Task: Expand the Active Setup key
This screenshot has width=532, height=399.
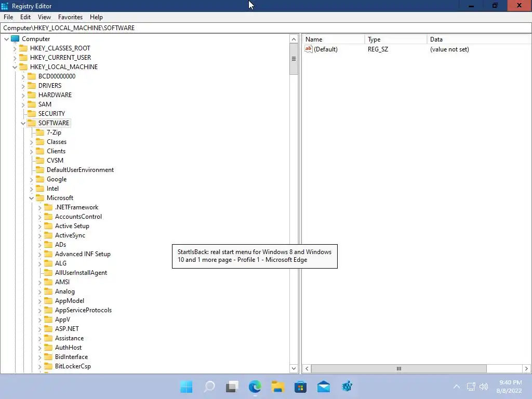Action: coord(39,227)
